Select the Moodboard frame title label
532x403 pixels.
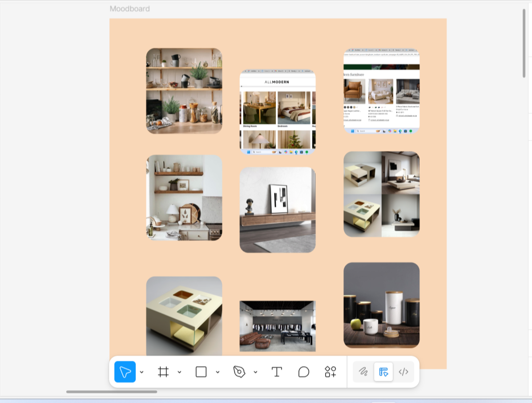pos(130,8)
